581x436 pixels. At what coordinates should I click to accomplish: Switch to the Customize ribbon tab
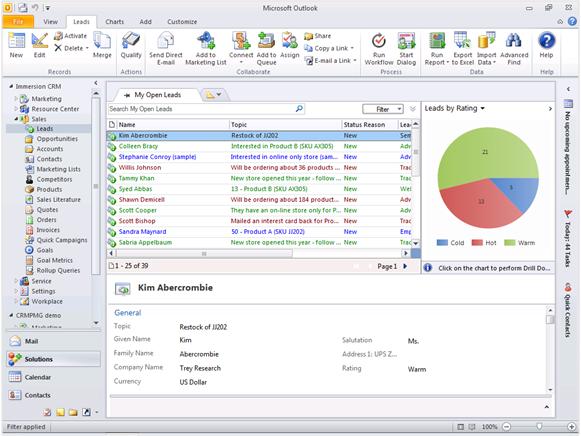click(x=182, y=21)
